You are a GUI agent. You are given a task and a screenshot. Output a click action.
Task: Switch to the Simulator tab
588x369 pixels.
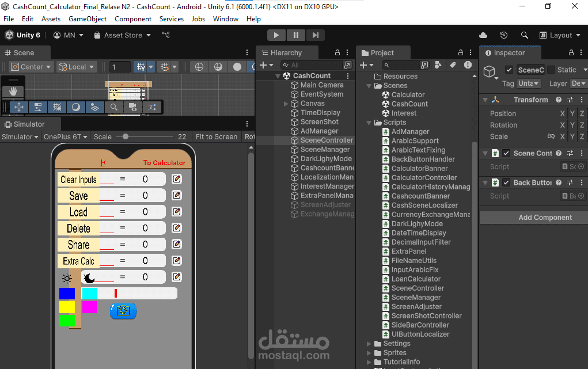pos(29,124)
